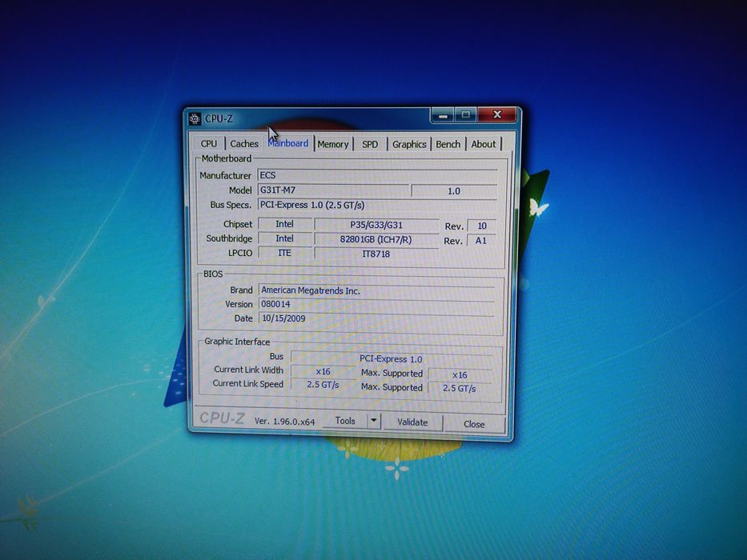This screenshot has height=560, width=747.
Task: Click the southbridge value 82801GB (ICH7/R)
Action: point(376,239)
